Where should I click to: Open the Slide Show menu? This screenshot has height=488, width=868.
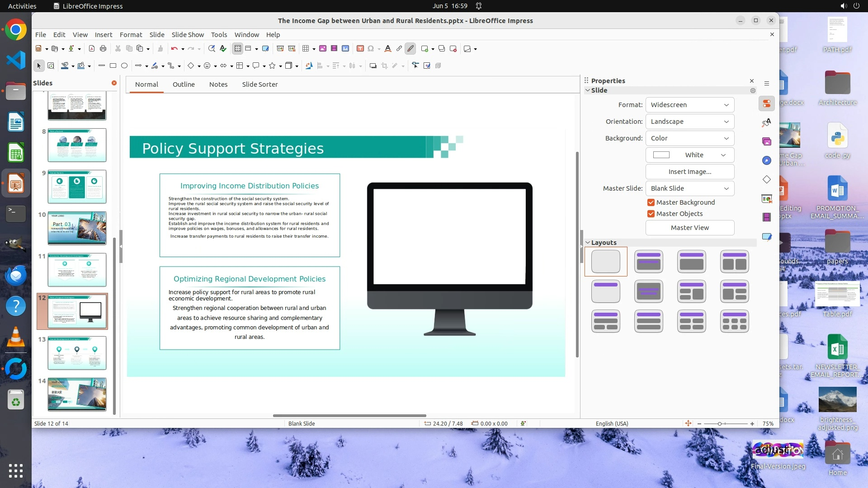188,35
